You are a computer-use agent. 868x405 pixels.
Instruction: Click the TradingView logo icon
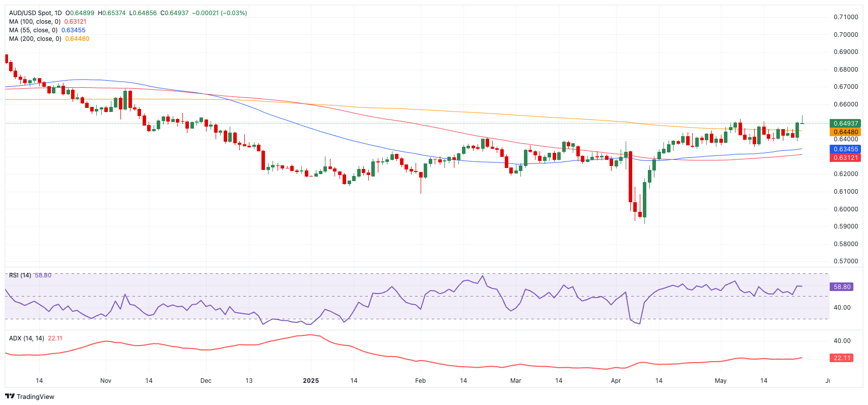(10, 396)
